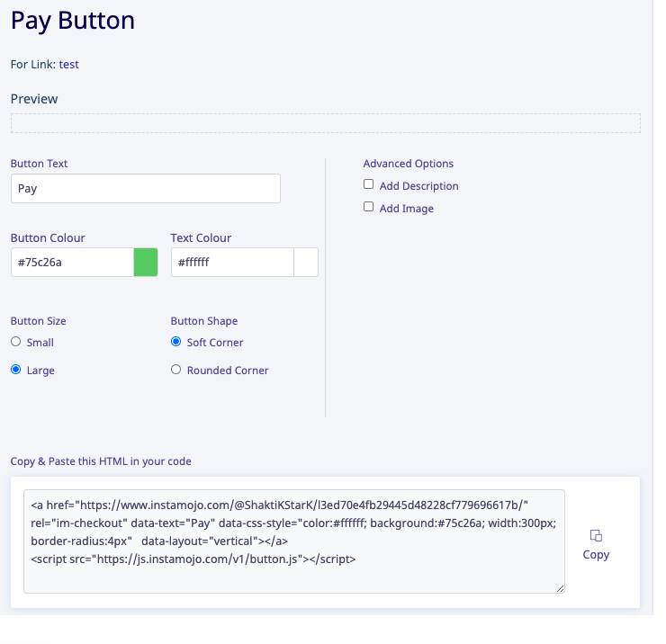Click the Copy label under the icon

(596, 554)
